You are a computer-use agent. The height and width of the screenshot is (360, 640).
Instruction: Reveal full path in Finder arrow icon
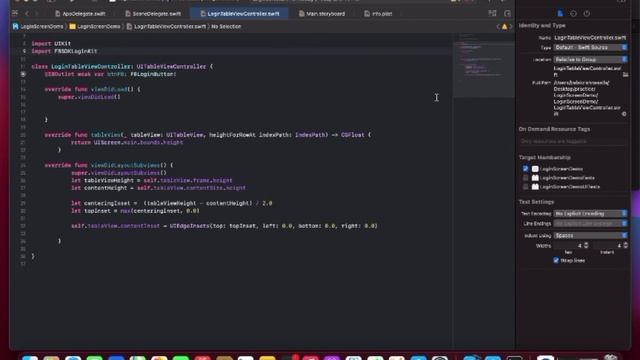(x=624, y=114)
